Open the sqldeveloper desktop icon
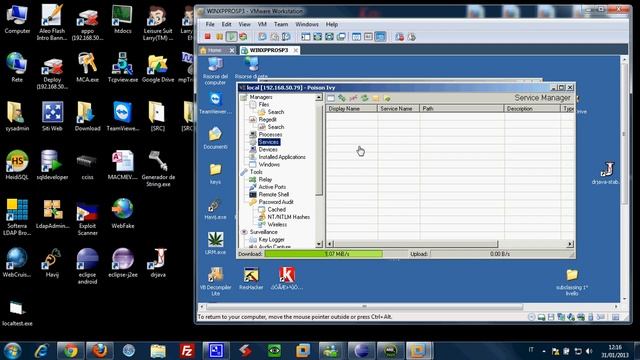The image size is (640, 360). tap(52, 165)
